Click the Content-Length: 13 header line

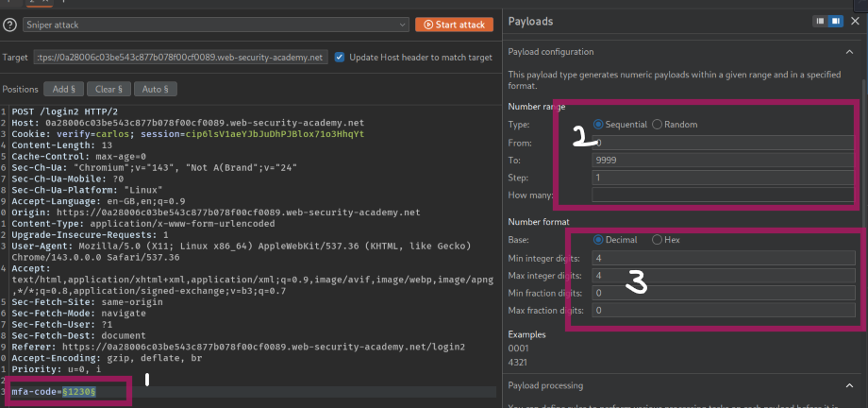click(62, 145)
